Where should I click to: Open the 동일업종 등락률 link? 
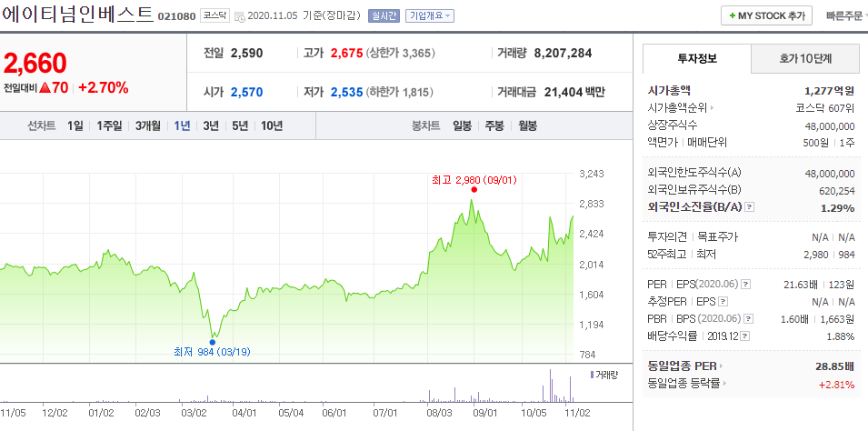coord(686,384)
